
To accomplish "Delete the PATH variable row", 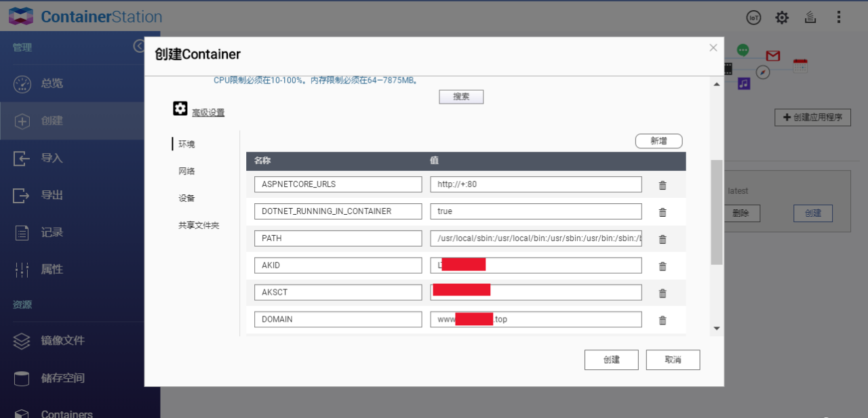I will [x=663, y=239].
